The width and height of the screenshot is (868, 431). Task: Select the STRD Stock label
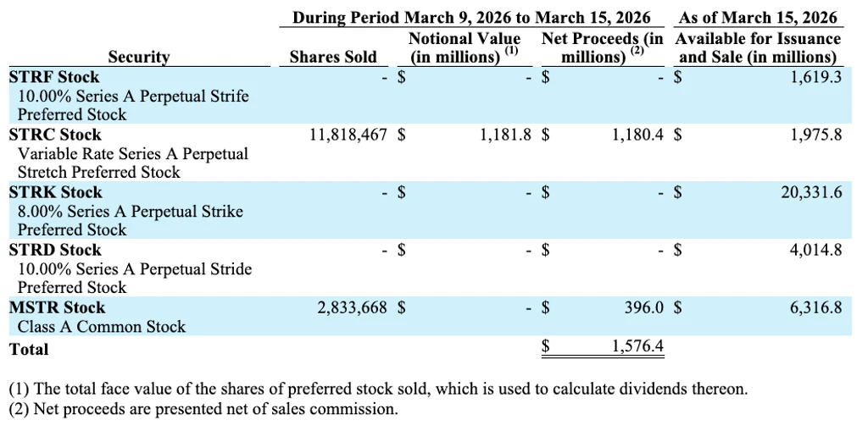(x=55, y=250)
